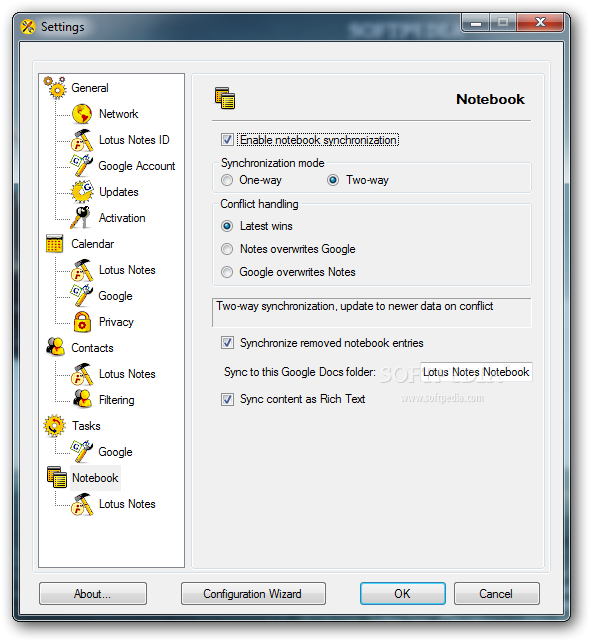
Task: Click the wrench icon for Tasks Google
Action: pyautogui.click(x=82, y=452)
